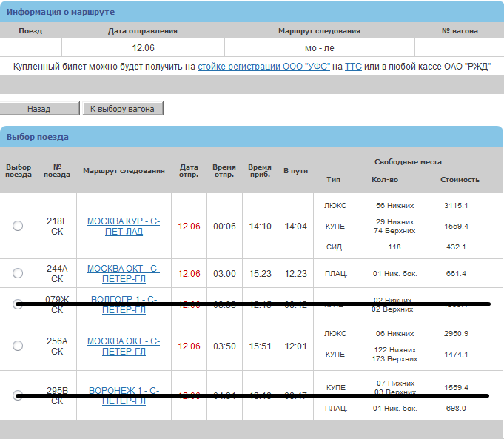The image size is (504, 439).
Task: Open the ТТС link
Action: (353, 67)
